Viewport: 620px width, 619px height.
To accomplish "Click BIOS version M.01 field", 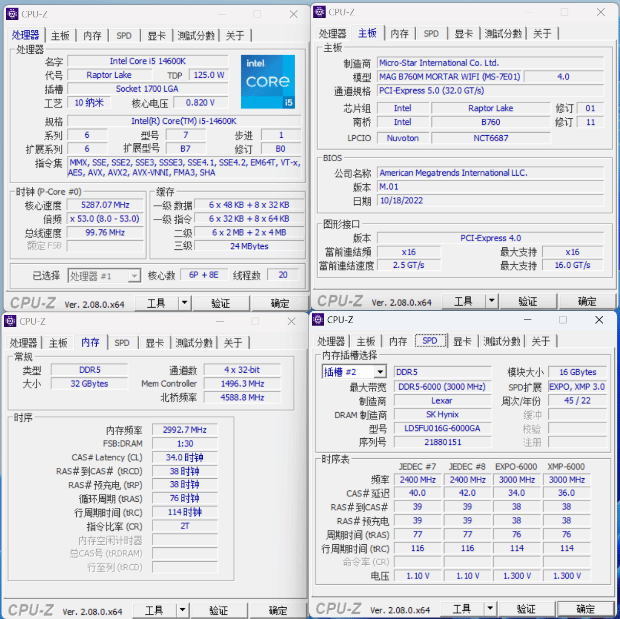I will click(490, 187).
